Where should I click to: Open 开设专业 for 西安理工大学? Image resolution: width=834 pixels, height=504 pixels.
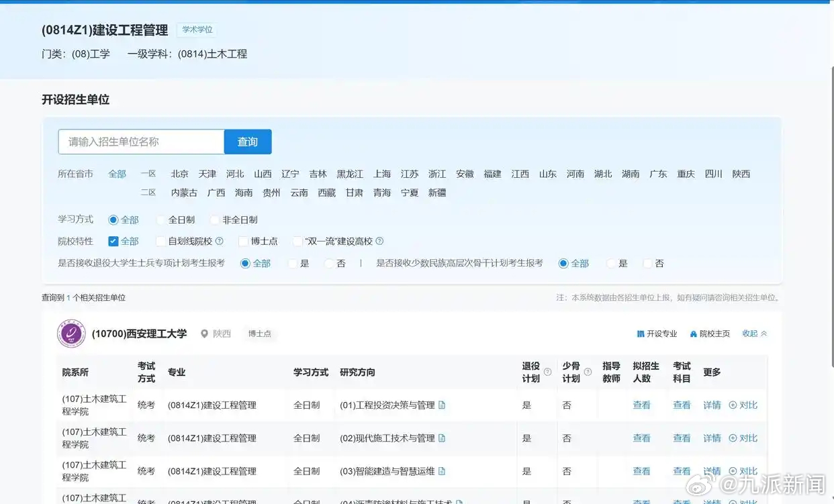(657, 334)
